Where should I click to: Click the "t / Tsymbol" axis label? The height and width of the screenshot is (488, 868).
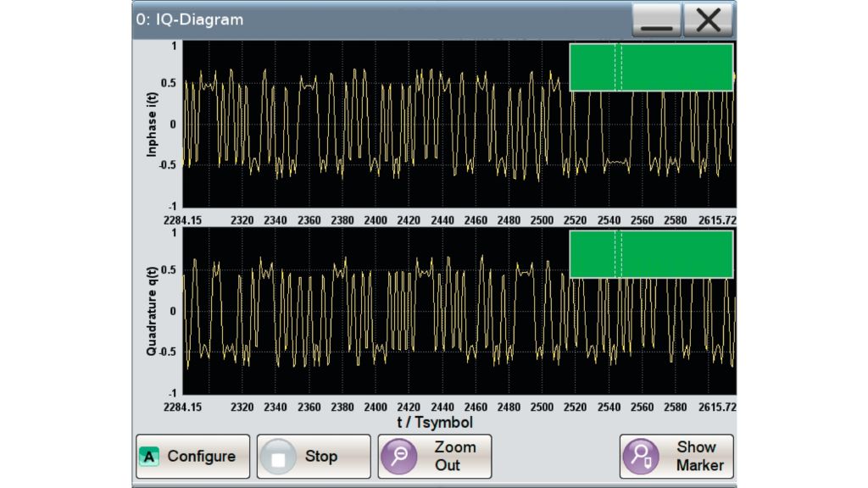coord(435,422)
